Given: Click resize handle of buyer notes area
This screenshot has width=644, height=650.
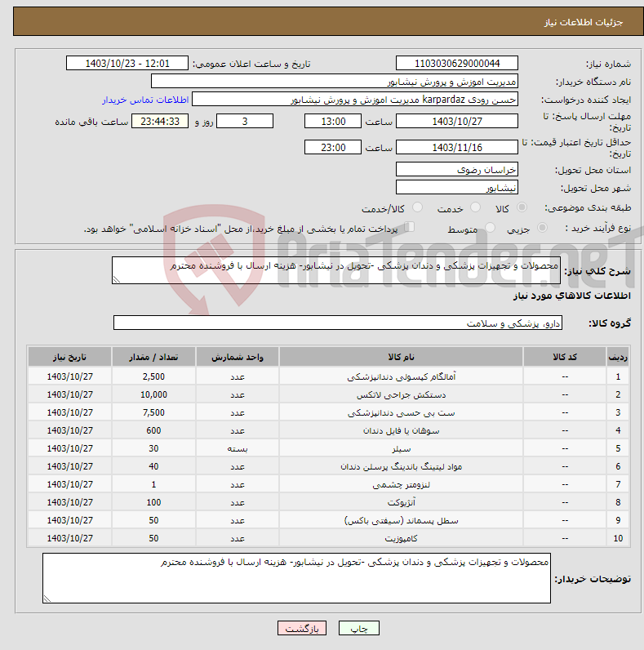Looking at the screenshot, I should (x=47, y=599).
